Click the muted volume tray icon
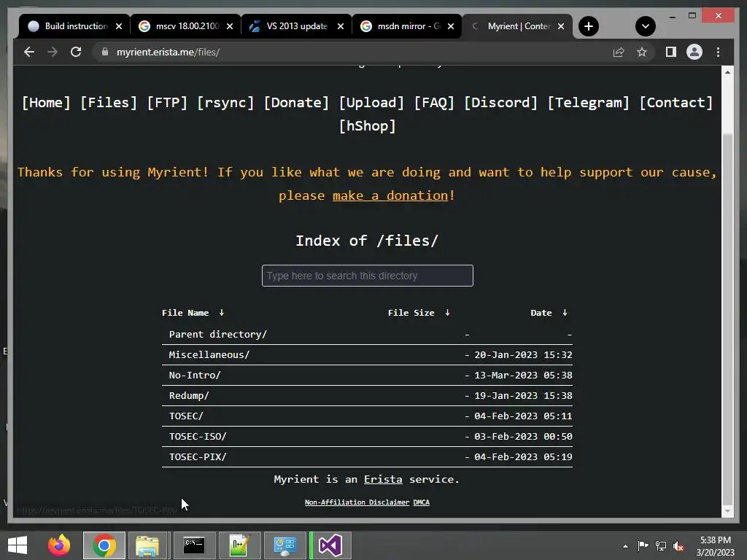The width and height of the screenshot is (747, 560). tap(678, 546)
